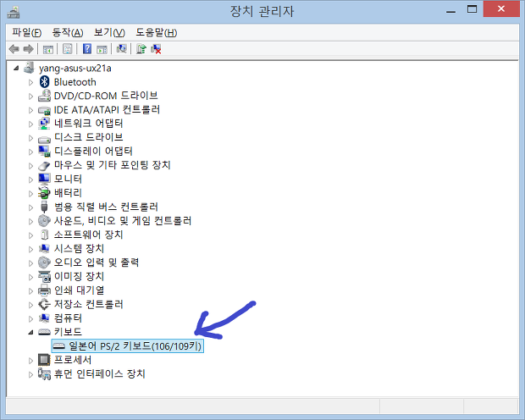Click the 배터리 icon
The height and width of the screenshot is (420, 525).
point(44,193)
